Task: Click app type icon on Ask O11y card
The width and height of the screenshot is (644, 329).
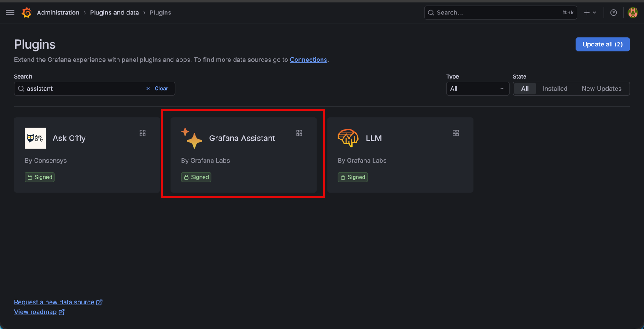Action: pos(143,133)
